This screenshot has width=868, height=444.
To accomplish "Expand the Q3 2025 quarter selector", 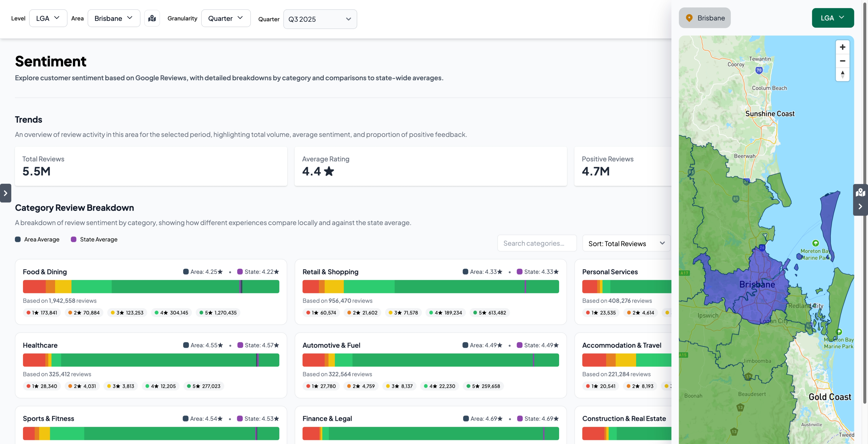I will coord(320,19).
